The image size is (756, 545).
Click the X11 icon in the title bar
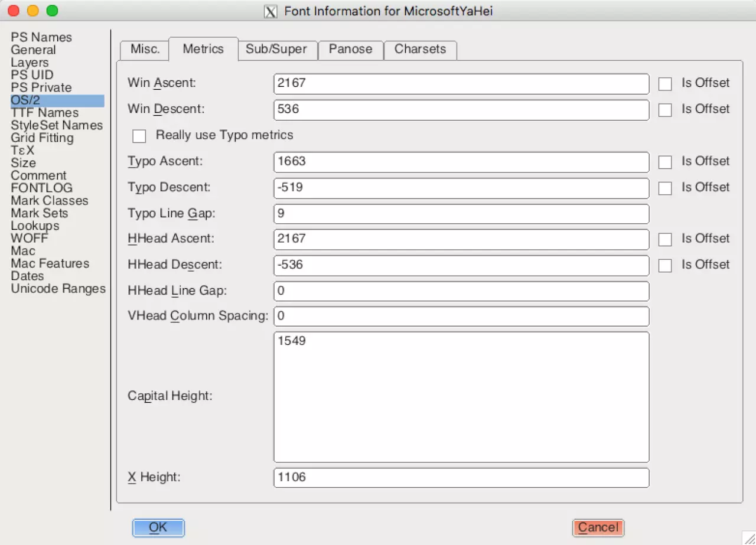point(271,11)
